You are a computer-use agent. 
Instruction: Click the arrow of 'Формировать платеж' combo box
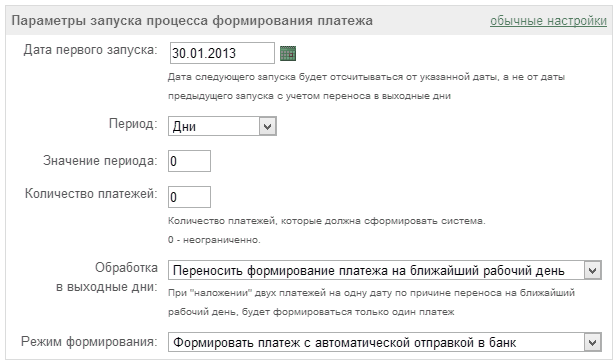593,342
